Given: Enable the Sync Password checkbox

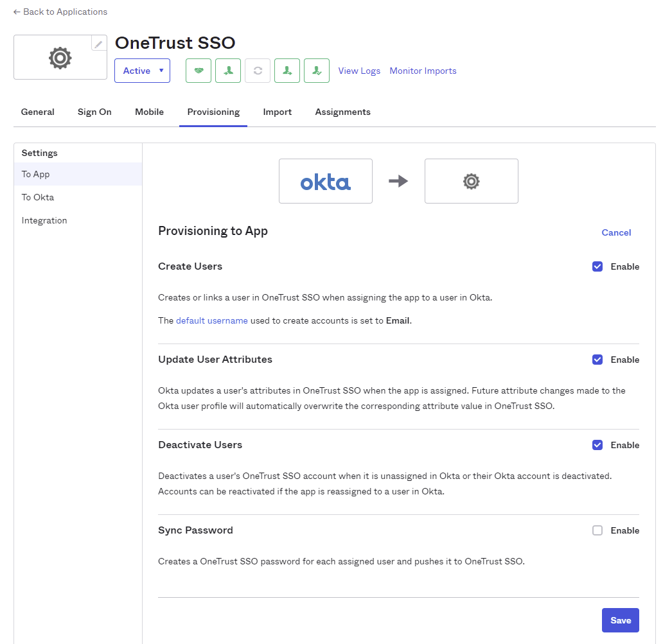Looking at the screenshot, I should pyautogui.click(x=597, y=530).
